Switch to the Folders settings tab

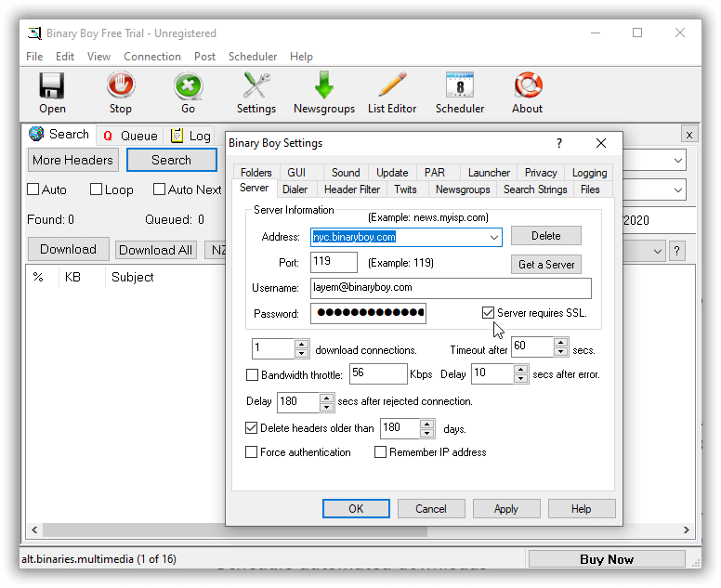pyautogui.click(x=256, y=173)
